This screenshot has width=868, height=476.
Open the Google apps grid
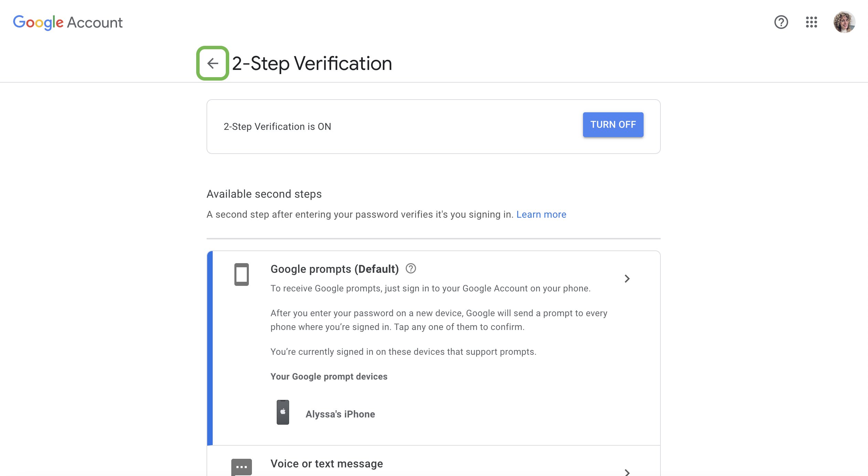click(812, 22)
